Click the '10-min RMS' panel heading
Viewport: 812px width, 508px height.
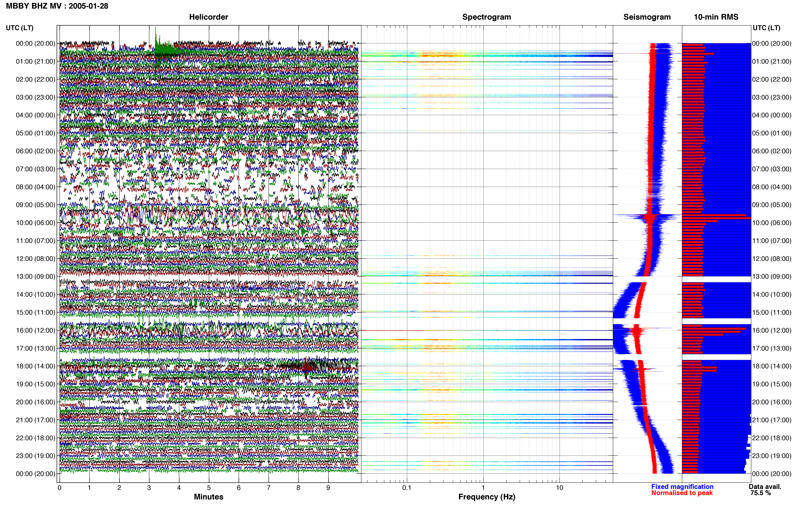click(716, 17)
